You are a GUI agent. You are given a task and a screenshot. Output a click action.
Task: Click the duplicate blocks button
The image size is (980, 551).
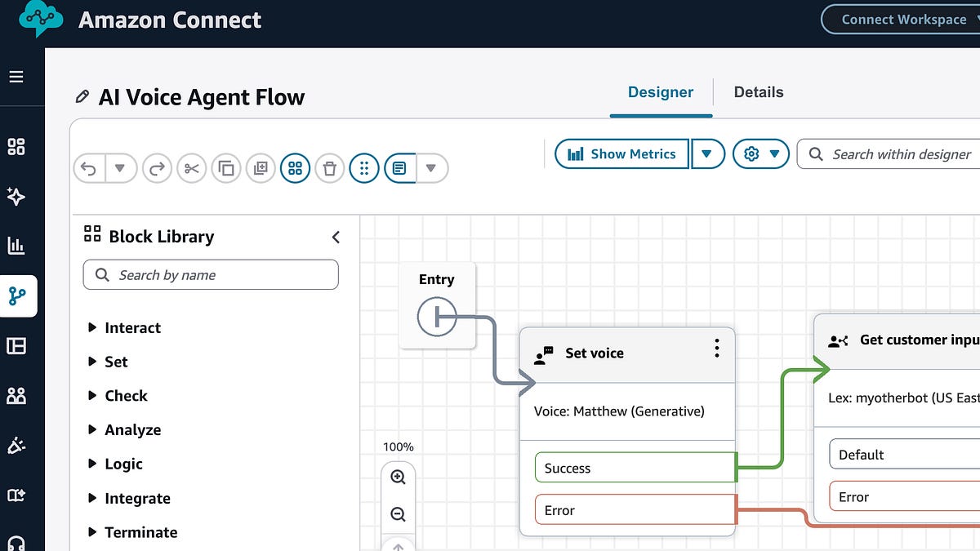click(x=261, y=169)
